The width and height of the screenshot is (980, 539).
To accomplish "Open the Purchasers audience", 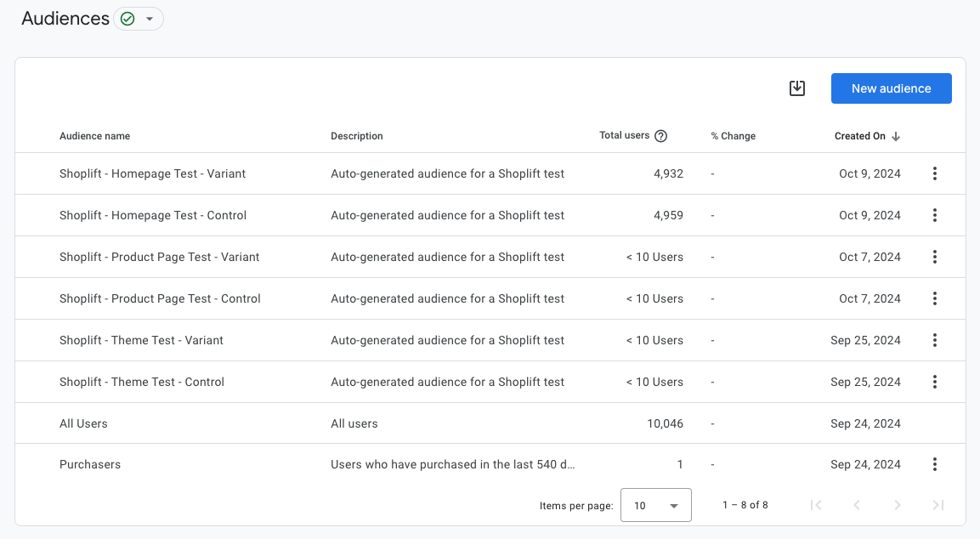I will point(90,464).
